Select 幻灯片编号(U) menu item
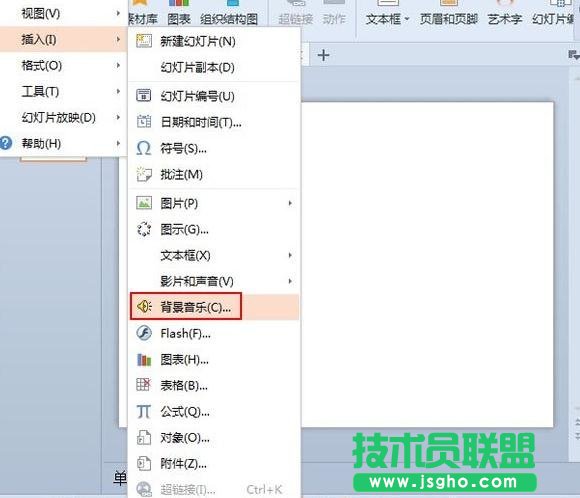Viewport: 580px width, 498px height. tap(214, 96)
